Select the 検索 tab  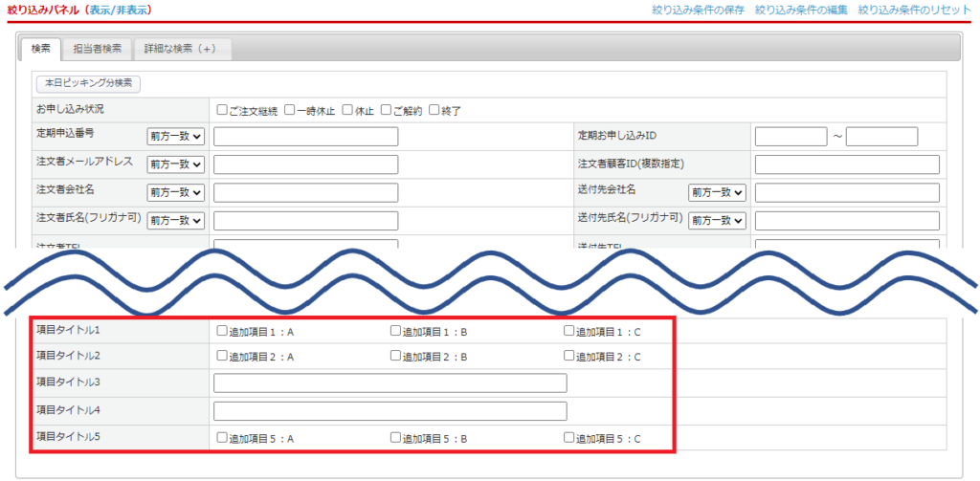pos(40,48)
